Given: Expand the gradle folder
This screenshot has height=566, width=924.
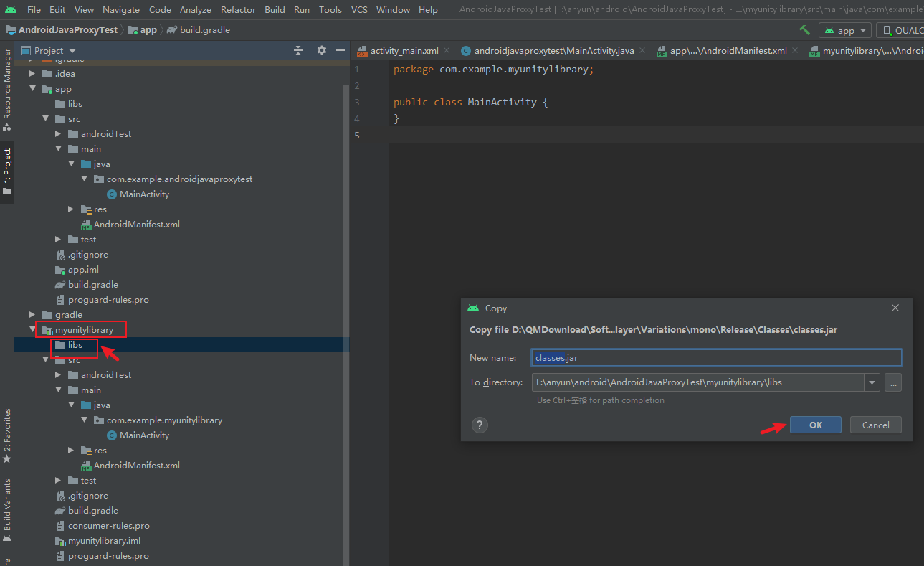Looking at the screenshot, I should 32,314.
